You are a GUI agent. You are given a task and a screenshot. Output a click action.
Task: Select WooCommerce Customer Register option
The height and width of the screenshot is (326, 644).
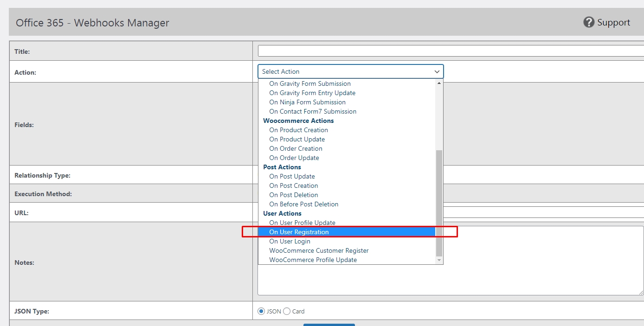(x=319, y=250)
